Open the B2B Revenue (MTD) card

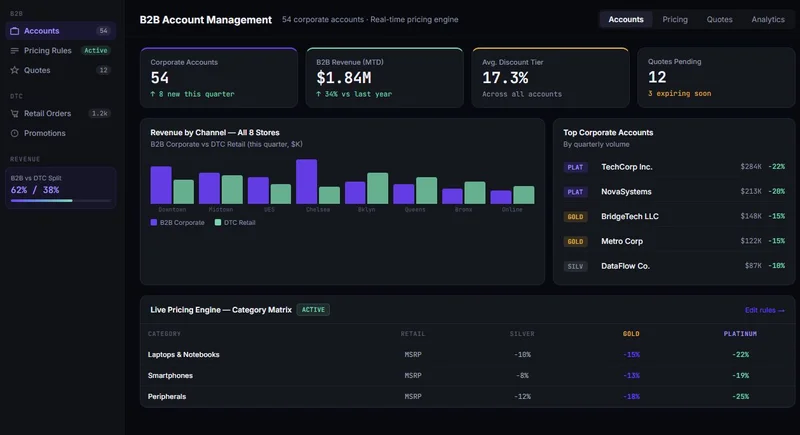[x=385, y=78]
